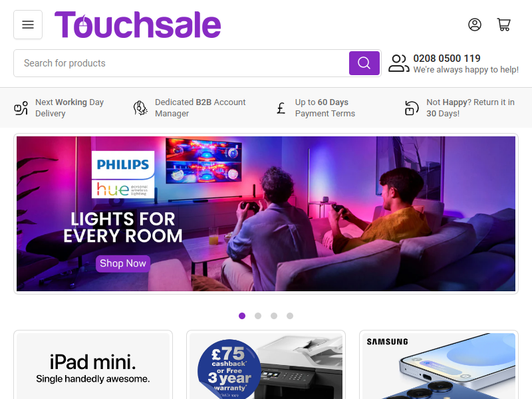Open the Samsung phone promo tile
The image size is (532, 399).
439,366
